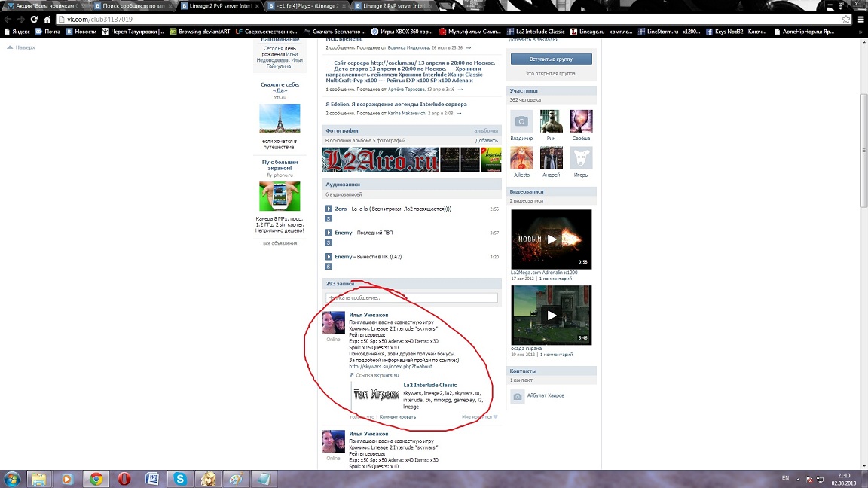
Task: Open the Windows Start button
Action: coord(11,479)
